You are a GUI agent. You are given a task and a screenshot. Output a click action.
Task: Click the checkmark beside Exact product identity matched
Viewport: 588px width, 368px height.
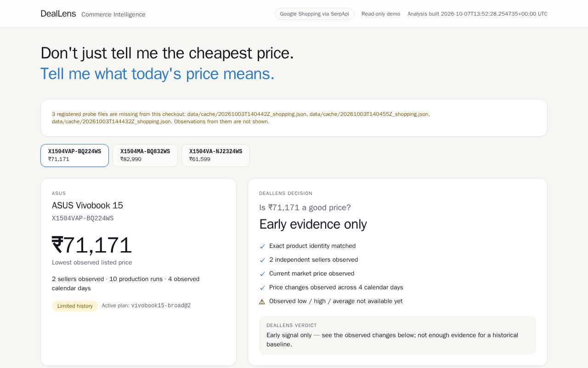pos(262,247)
